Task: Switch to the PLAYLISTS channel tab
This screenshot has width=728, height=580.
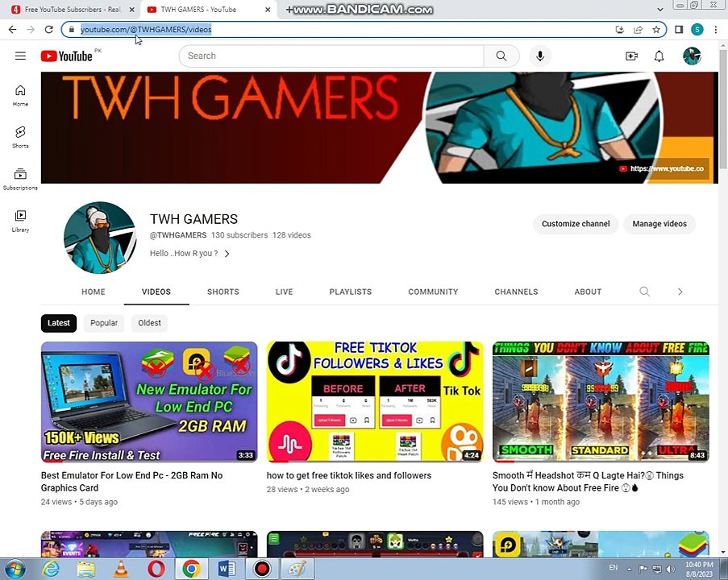Action: pyautogui.click(x=351, y=292)
